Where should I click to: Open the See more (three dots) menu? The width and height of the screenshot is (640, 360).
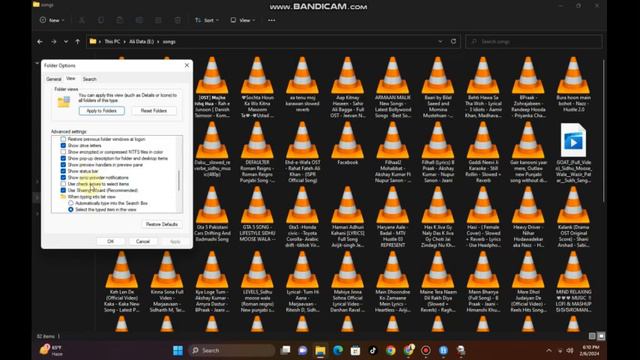point(271,20)
